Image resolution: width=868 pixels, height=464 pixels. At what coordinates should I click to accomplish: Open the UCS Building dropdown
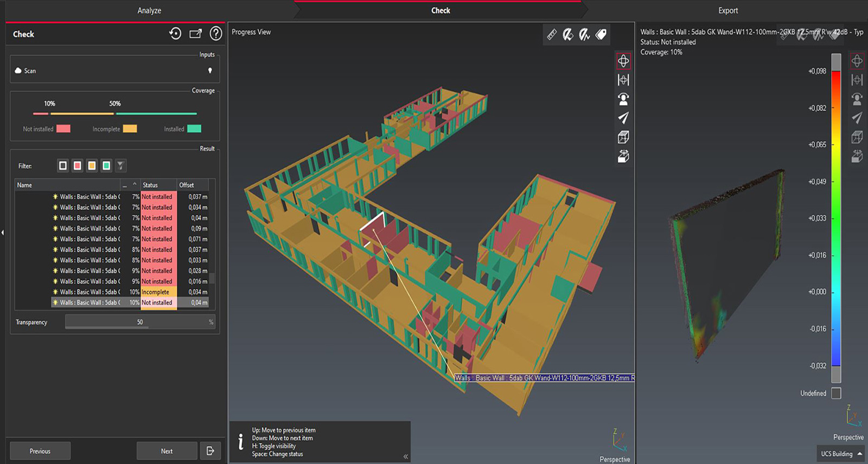tap(841, 454)
